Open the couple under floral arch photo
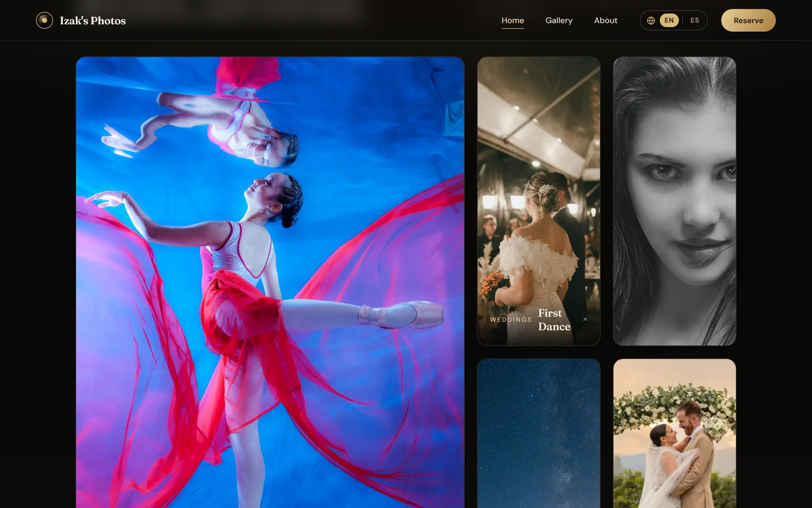The image size is (812, 508). [x=675, y=433]
